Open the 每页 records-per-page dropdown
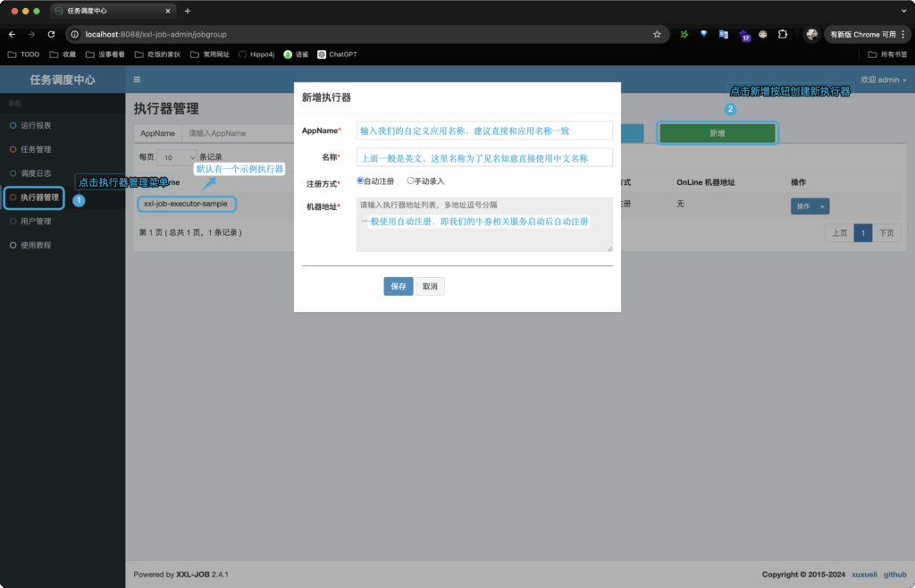This screenshot has height=588, width=915. 176,156
